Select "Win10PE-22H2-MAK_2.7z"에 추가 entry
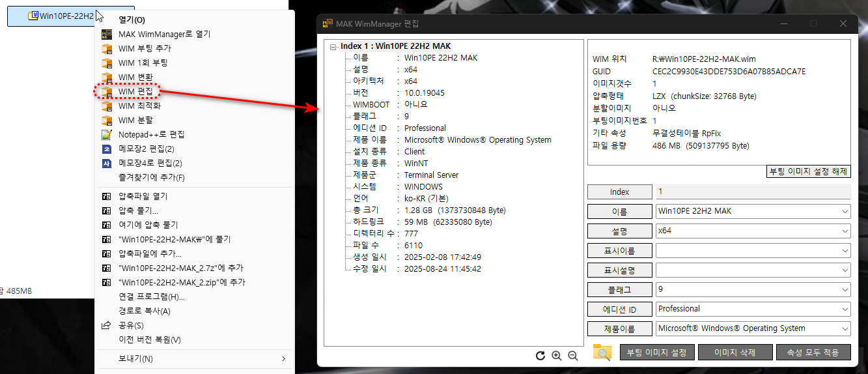This screenshot has width=868, height=374. pos(181,268)
